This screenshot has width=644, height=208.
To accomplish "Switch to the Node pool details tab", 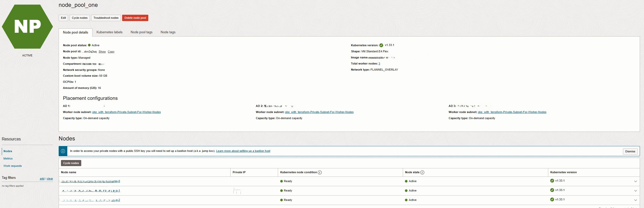I will (x=75, y=33).
